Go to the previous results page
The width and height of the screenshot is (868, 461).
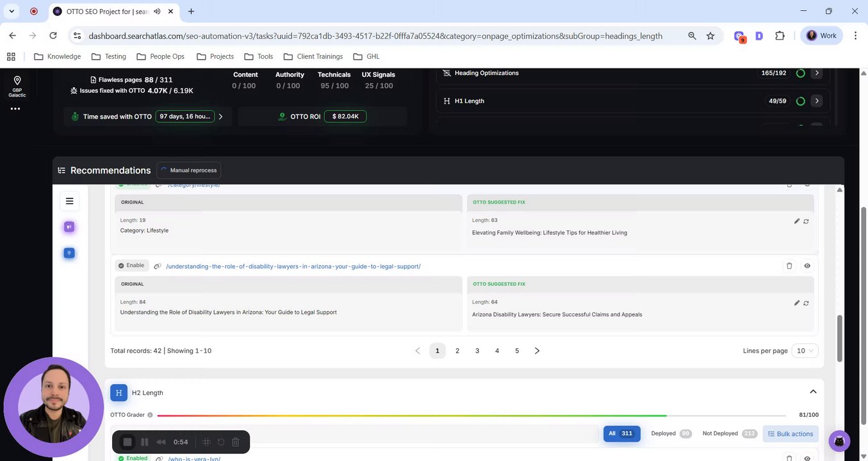tap(418, 351)
